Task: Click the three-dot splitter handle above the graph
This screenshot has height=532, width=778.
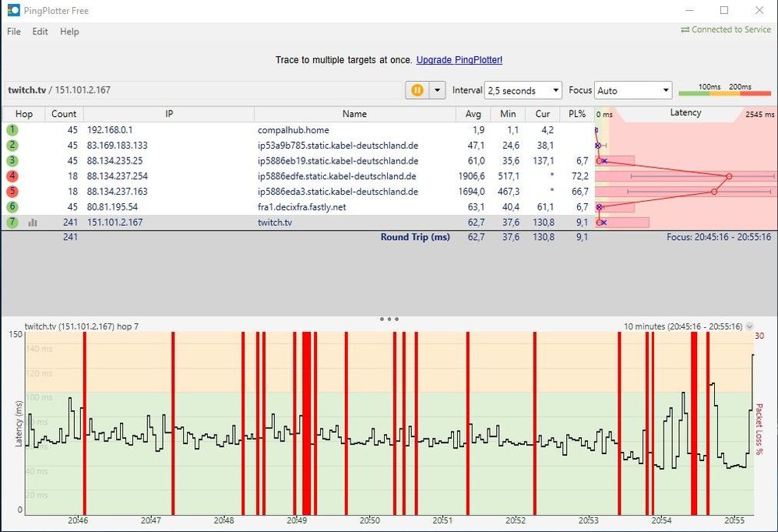Action: click(x=389, y=319)
